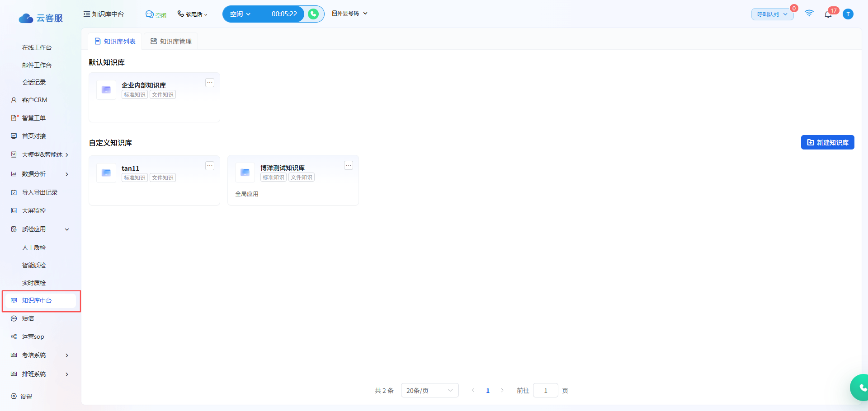Click the 空闲 chat status icon
The width and height of the screenshot is (868, 411).
pos(150,14)
